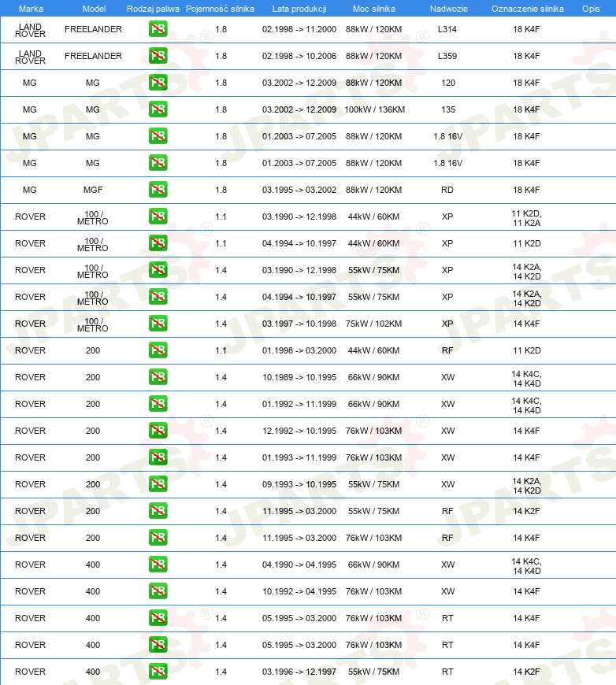Click the Pojemność silnika column header
This screenshot has width=616, height=685.
[220, 9]
